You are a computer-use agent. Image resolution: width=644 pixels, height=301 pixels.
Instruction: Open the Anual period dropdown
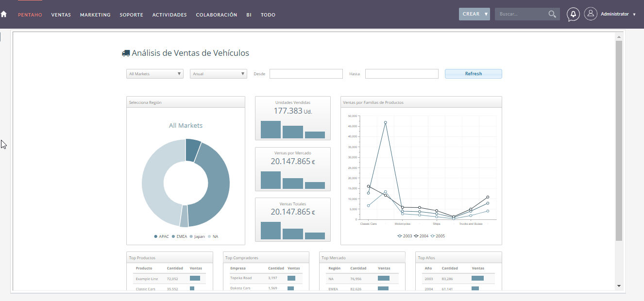coord(218,73)
